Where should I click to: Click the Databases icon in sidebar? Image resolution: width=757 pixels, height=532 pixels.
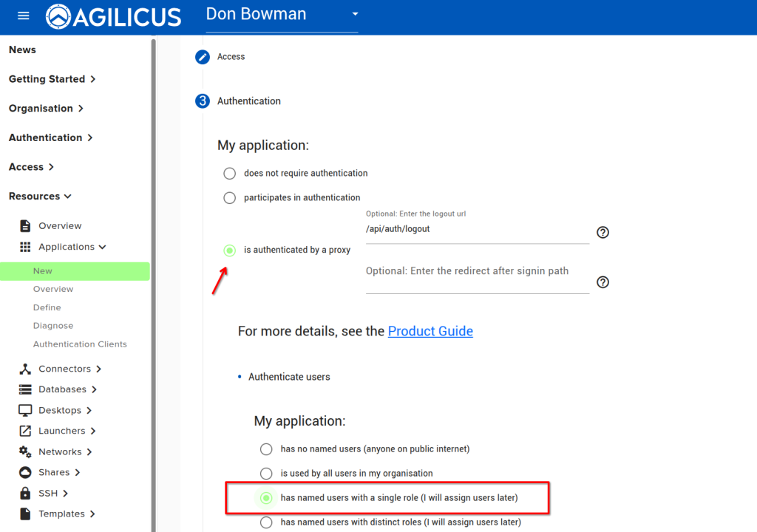[x=25, y=389]
